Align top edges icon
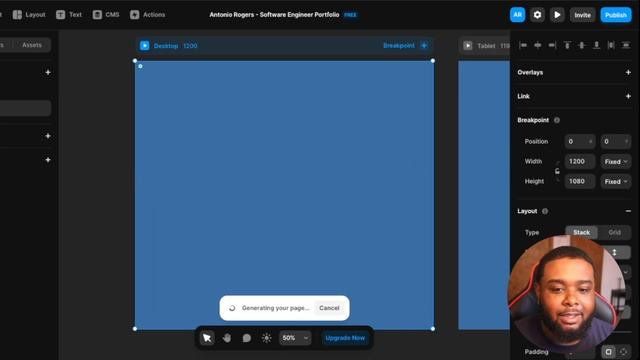 tap(567, 45)
